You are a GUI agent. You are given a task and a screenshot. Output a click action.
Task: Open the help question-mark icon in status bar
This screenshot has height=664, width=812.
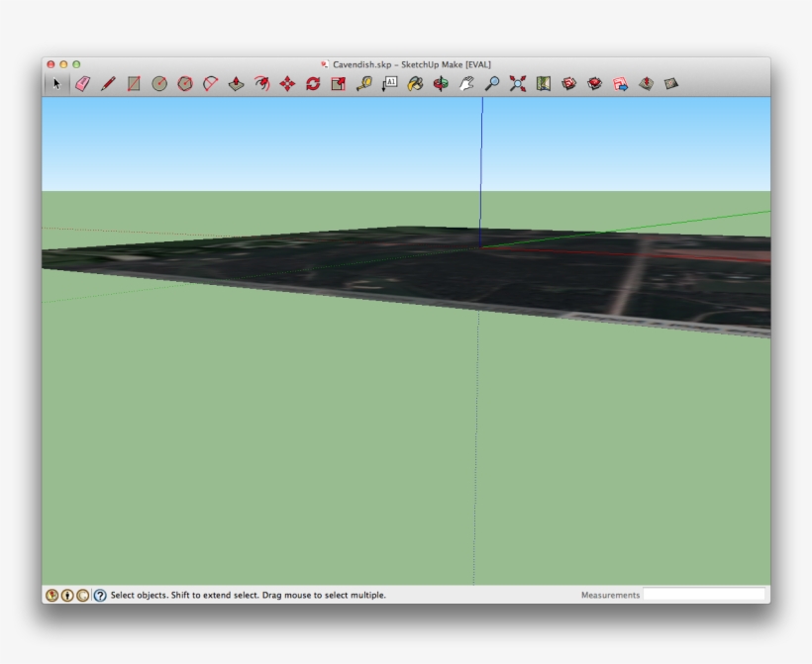(100, 596)
